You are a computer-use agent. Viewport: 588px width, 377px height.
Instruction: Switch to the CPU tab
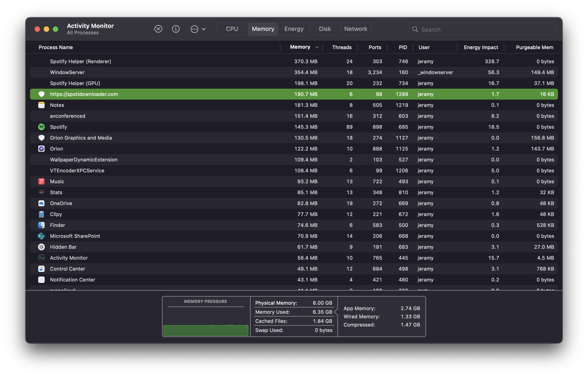coord(232,29)
